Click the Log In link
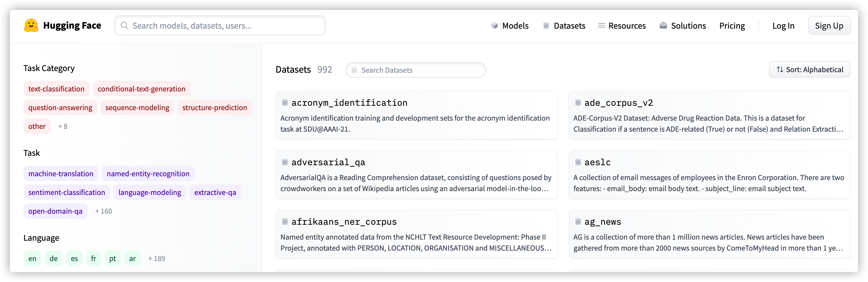 pyautogui.click(x=783, y=26)
